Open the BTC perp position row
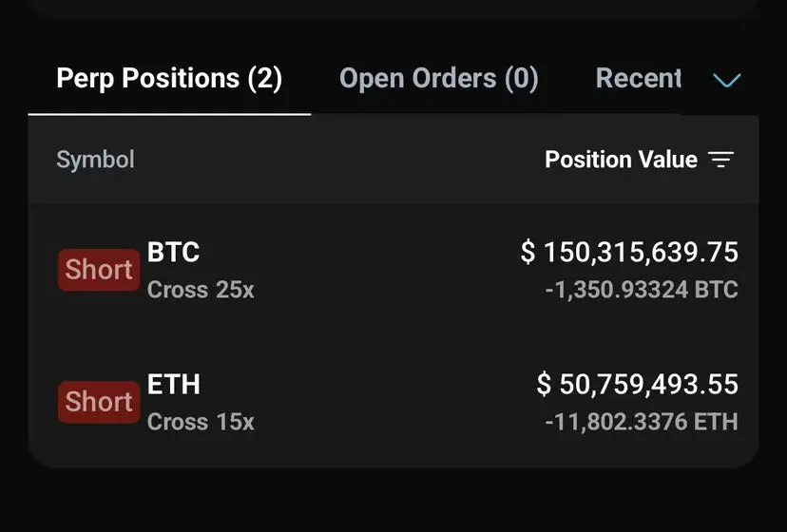The image size is (787, 532). pos(393,270)
